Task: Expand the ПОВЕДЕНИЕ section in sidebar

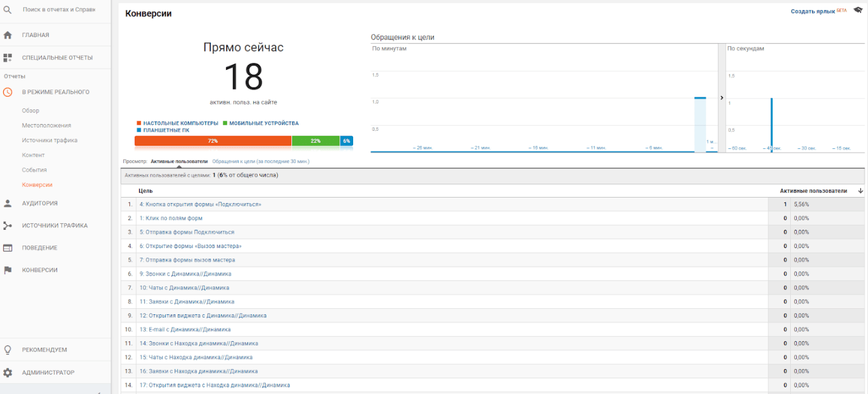Action: (x=40, y=247)
